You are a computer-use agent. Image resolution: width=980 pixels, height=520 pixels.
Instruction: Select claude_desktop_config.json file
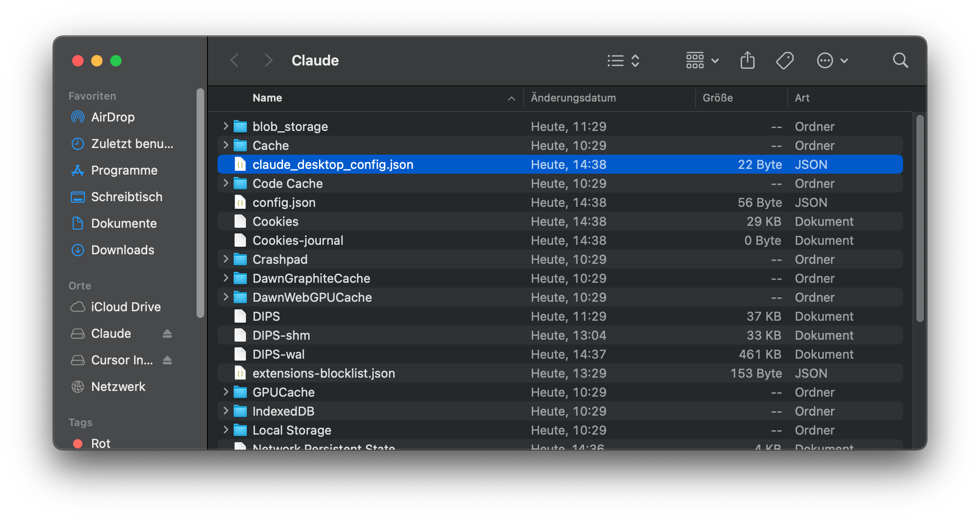coord(560,165)
